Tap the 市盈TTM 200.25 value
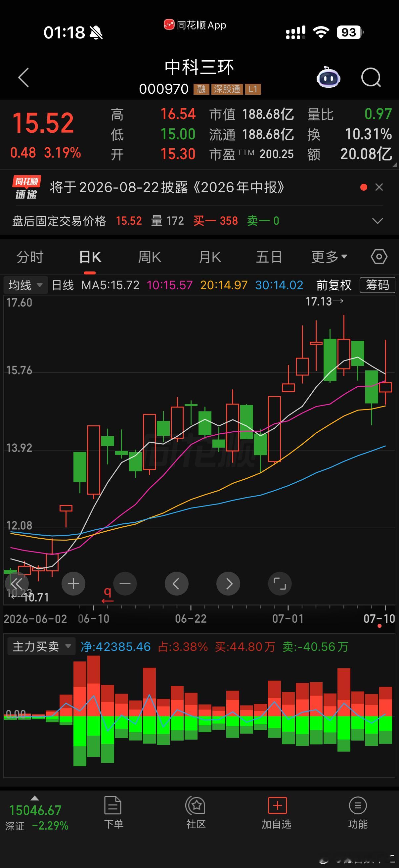Screen dimensions: 399x868 tap(251, 154)
